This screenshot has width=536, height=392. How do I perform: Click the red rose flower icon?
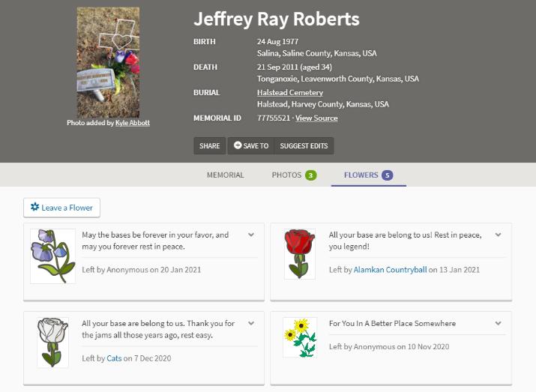click(x=299, y=254)
